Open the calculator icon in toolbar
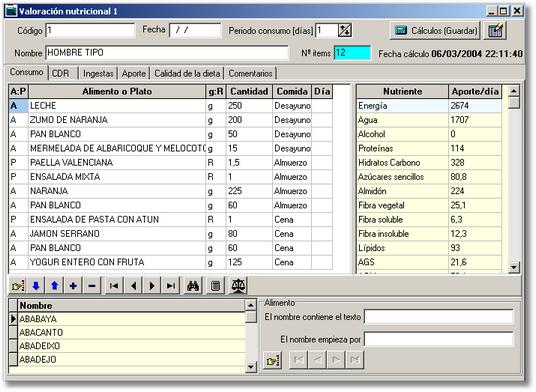Screen dimensions: 536x392 [x=215, y=286]
